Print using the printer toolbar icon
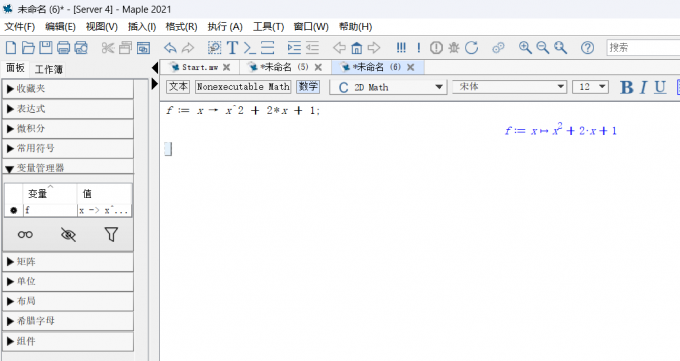 63,47
